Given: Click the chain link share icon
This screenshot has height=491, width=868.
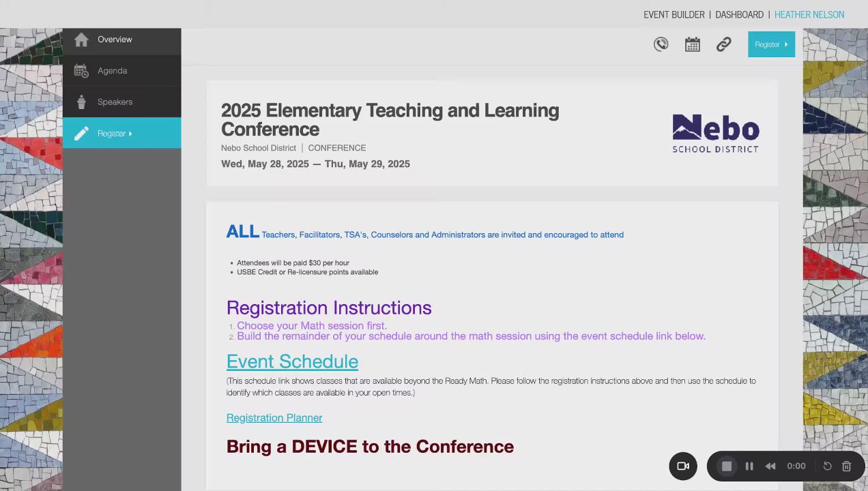Looking at the screenshot, I should click(724, 44).
